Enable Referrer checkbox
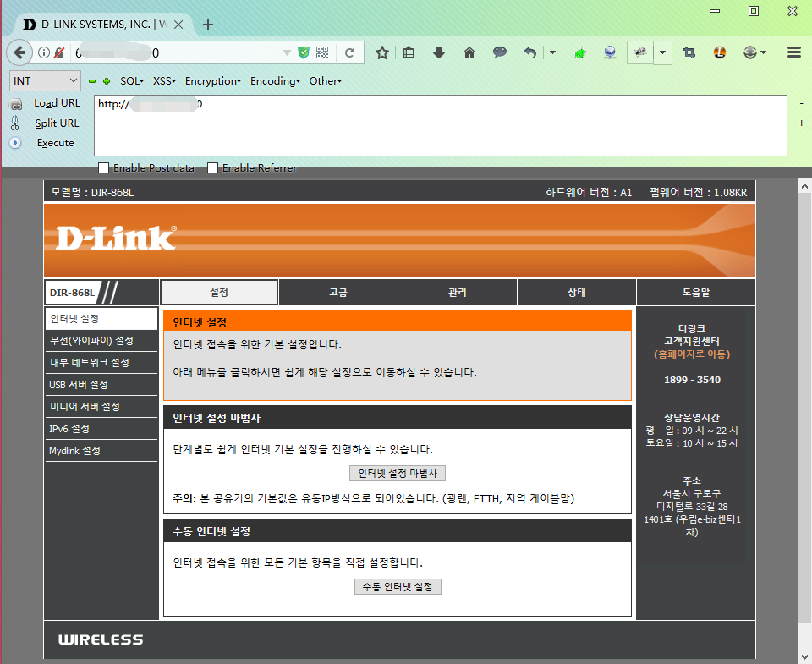812x664 pixels. 212,167
